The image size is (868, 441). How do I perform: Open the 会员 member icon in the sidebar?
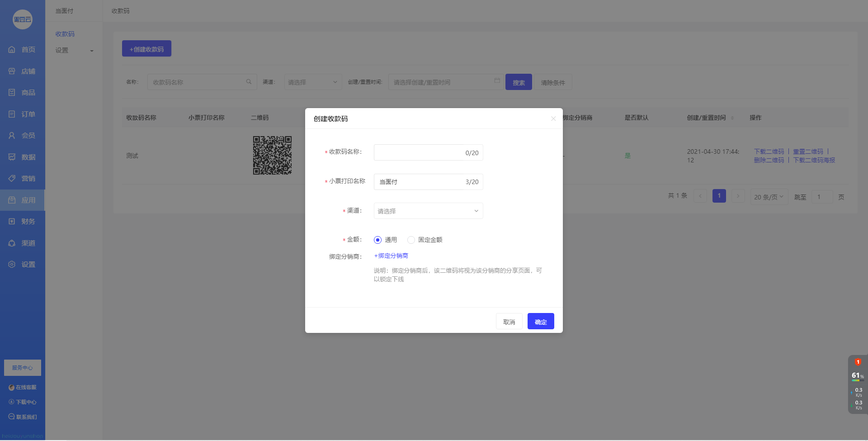pyautogui.click(x=12, y=135)
